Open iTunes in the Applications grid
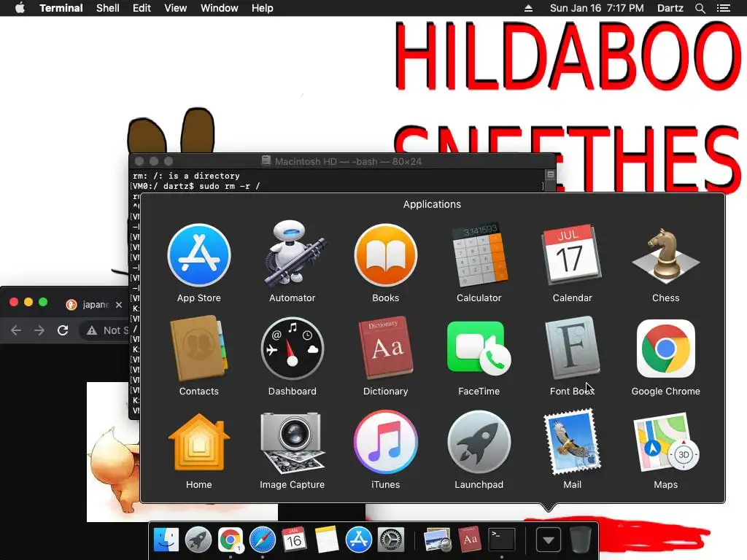This screenshot has width=747, height=560. 385,443
